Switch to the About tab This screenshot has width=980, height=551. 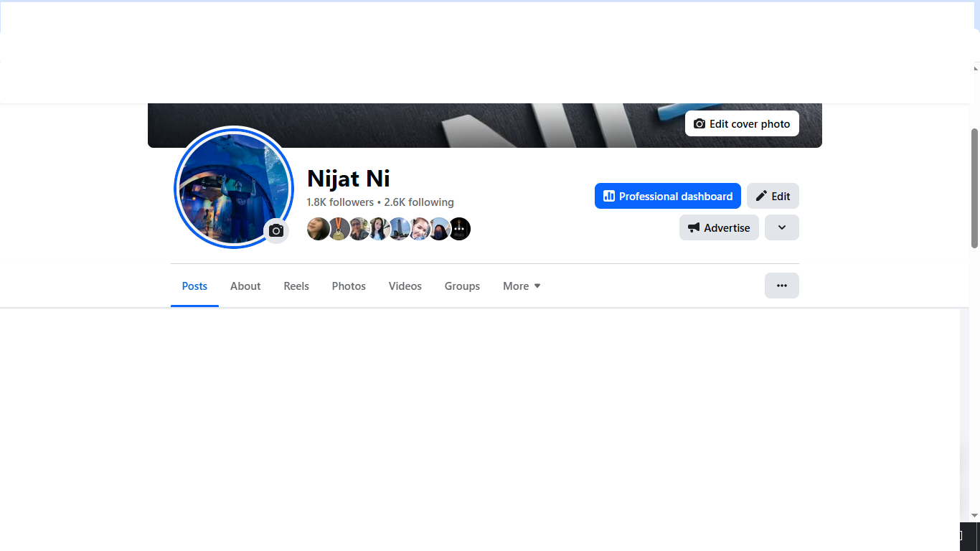click(x=245, y=286)
